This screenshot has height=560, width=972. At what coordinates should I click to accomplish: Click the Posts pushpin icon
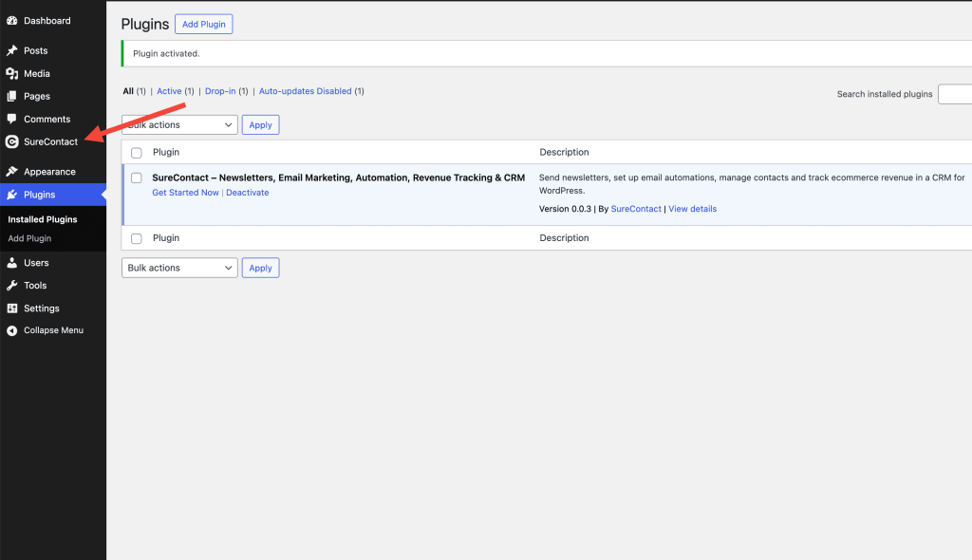(x=11, y=50)
